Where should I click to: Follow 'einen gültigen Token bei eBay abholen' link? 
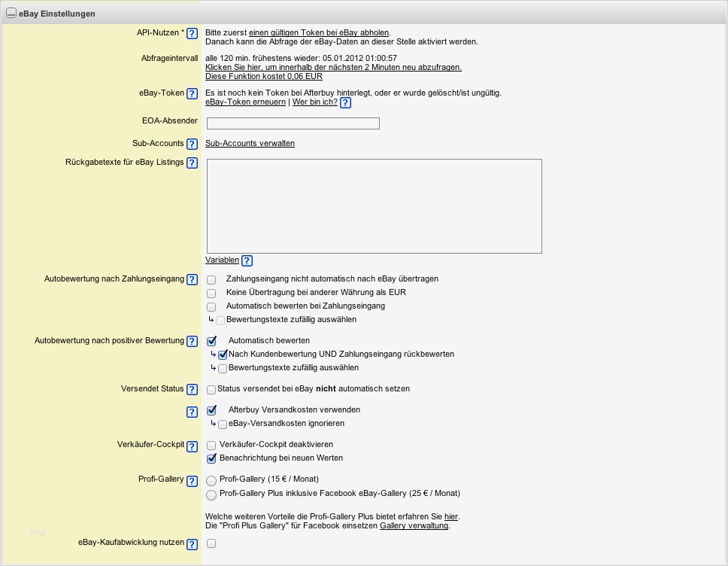319,32
